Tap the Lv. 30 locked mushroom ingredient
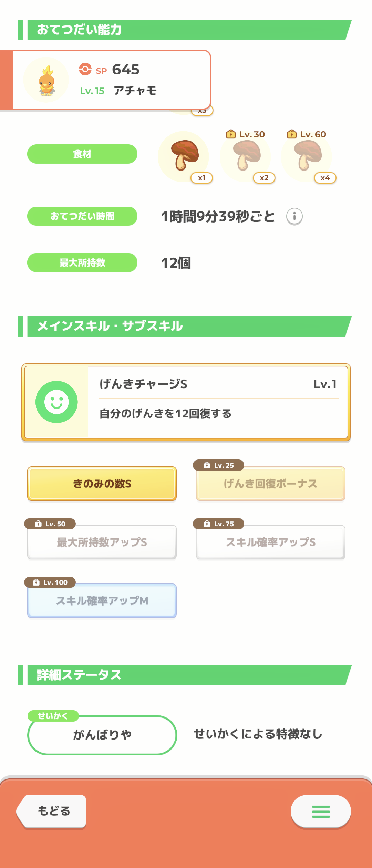372x868 pixels. click(x=245, y=157)
